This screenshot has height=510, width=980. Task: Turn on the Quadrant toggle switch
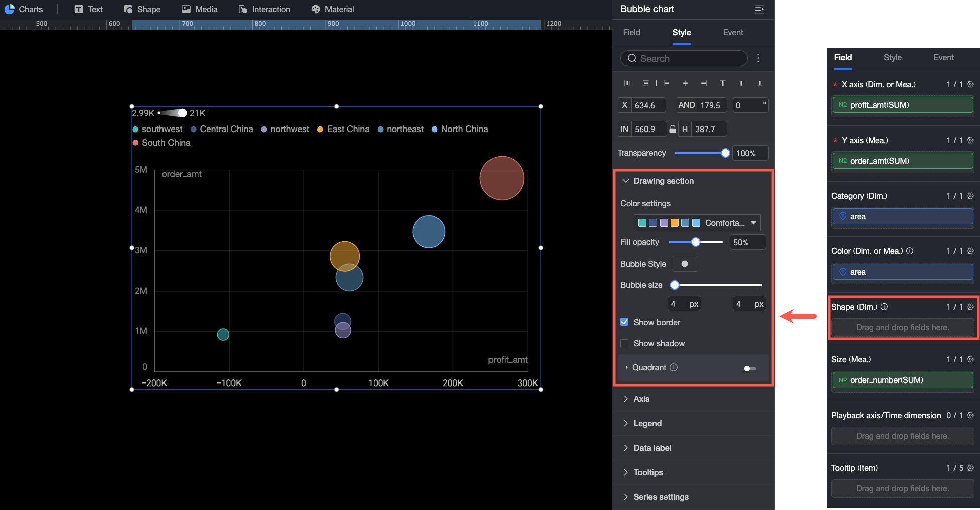[750, 368]
